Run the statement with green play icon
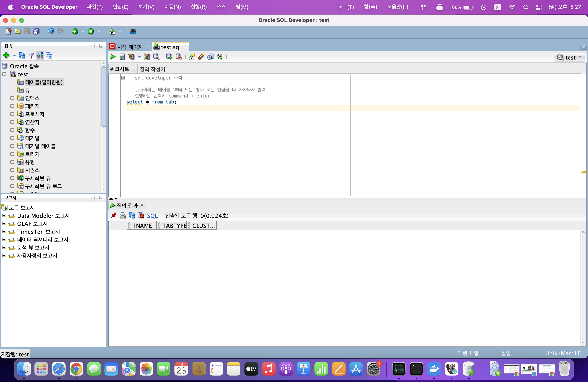 tap(113, 57)
